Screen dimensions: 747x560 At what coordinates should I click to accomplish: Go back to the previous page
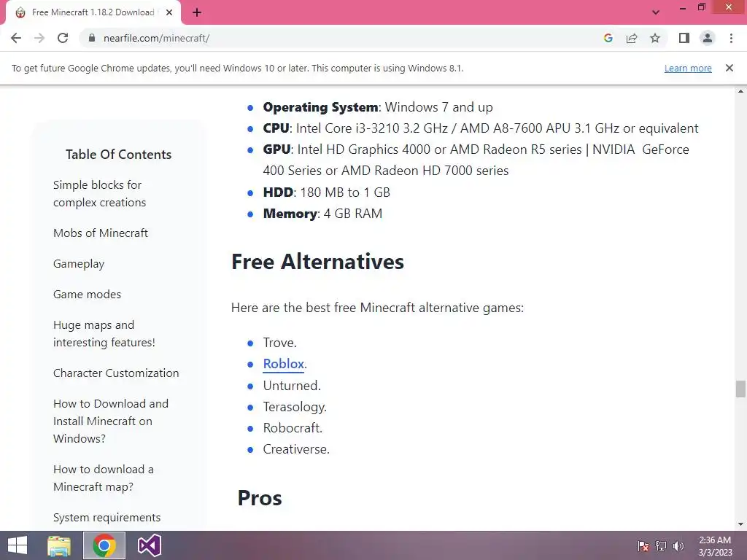(x=16, y=38)
